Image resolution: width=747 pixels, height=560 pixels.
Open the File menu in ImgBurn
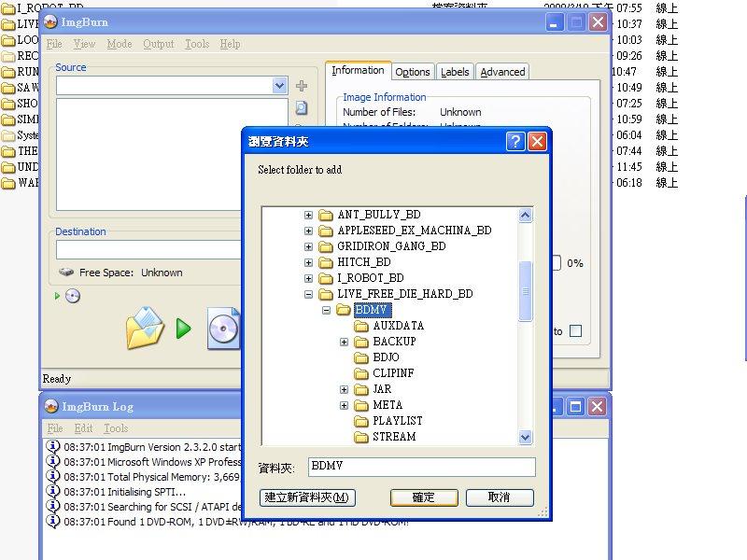point(54,44)
